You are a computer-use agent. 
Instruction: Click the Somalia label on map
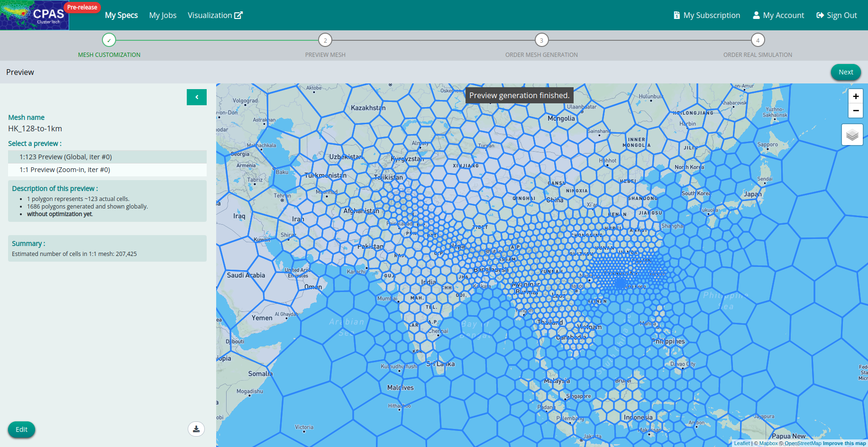[x=260, y=374]
